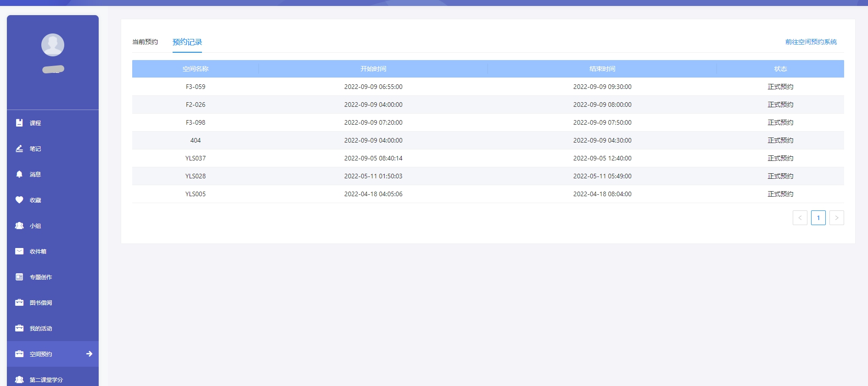
Task: Select the YLS028 space name cell
Action: click(x=196, y=176)
